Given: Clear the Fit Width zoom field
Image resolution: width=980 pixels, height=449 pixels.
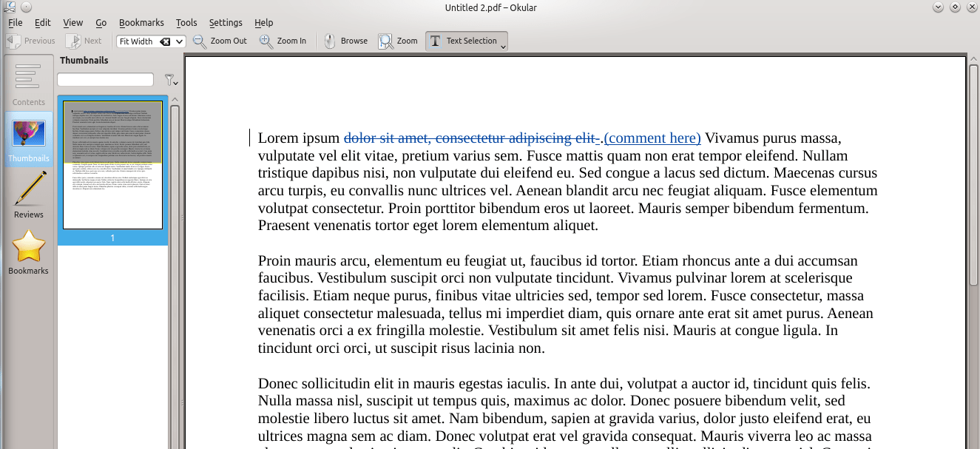Looking at the screenshot, I should tap(165, 41).
